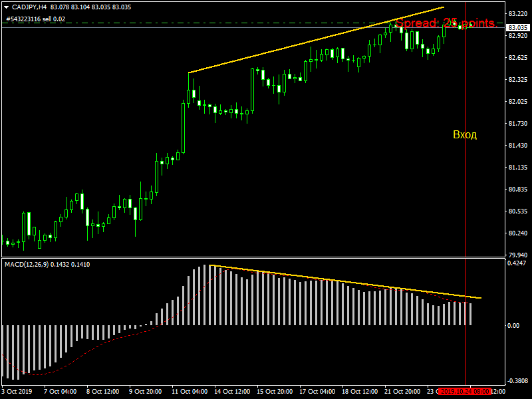
Task: Click the yellow 'Вход' text label
Action: click(465, 135)
